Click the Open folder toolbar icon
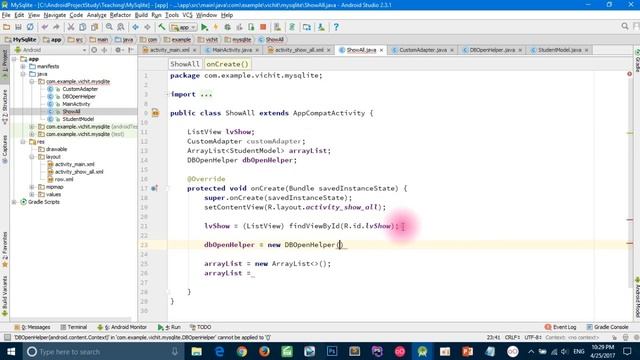This screenshot has height=360, width=640. [7, 27]
